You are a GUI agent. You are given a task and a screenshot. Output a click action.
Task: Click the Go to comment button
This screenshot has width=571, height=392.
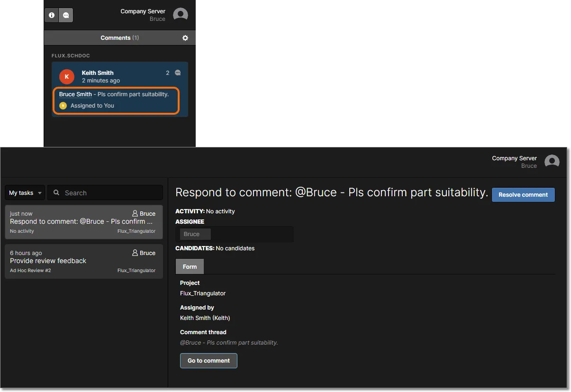208,361
